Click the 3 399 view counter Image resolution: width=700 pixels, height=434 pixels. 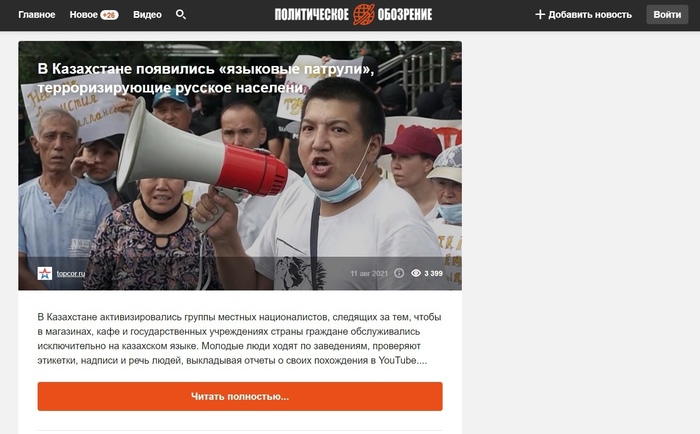click(433, 273)
